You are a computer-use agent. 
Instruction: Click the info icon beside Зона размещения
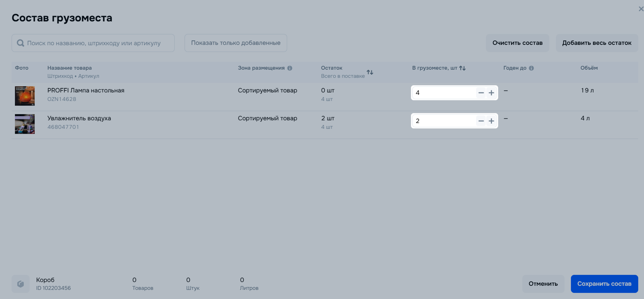pos(290,68)
